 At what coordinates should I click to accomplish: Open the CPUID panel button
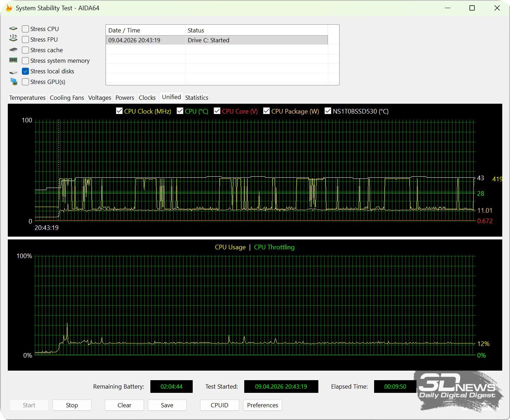[x=219, y=405]
